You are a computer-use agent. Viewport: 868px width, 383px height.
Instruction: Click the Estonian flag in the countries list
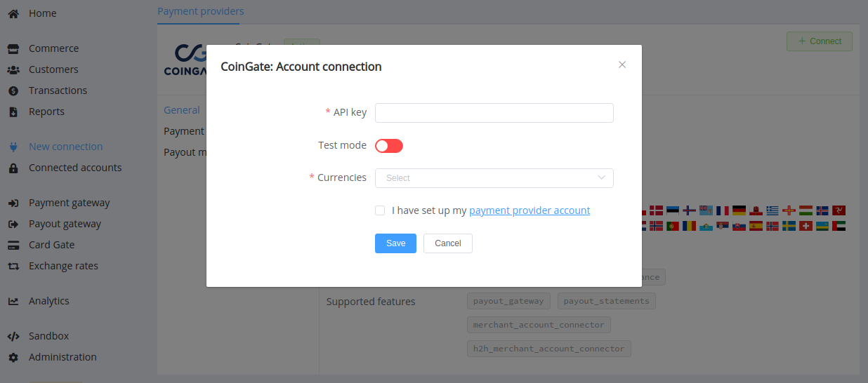[x=673, y=210]
